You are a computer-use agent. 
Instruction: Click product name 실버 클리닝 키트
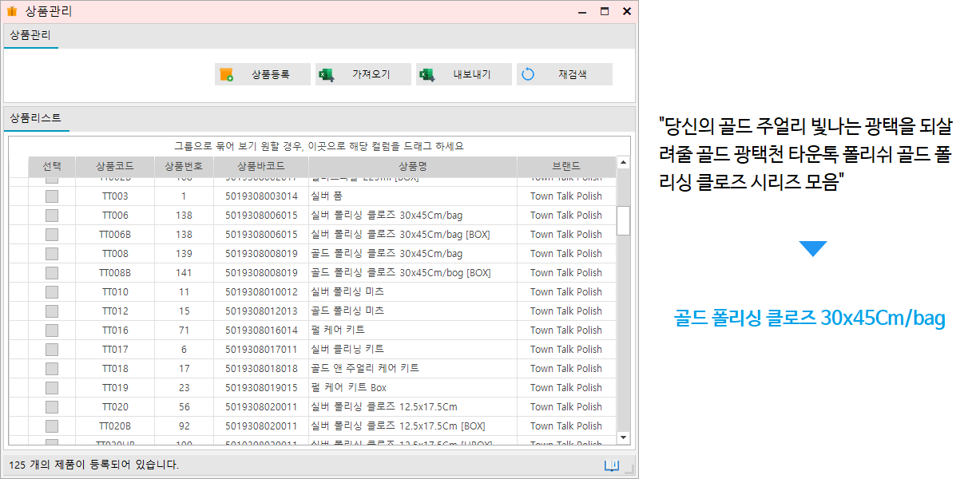pyautogui.click(x=347, y=350)
